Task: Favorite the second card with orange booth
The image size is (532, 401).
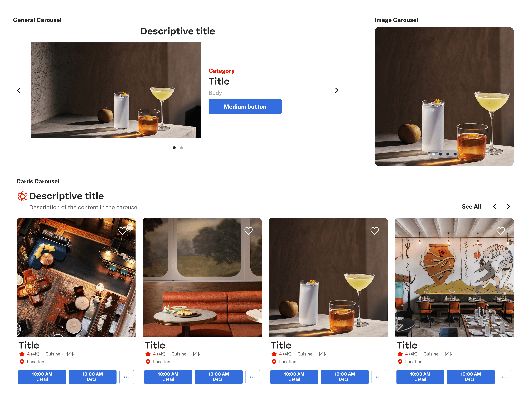Action: point(248,231)
